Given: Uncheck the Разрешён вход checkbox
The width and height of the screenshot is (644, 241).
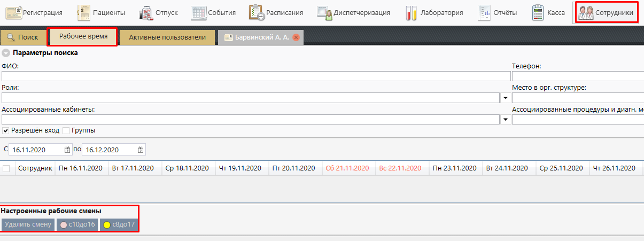Looking at the screenshot, I should pos(6,130).
